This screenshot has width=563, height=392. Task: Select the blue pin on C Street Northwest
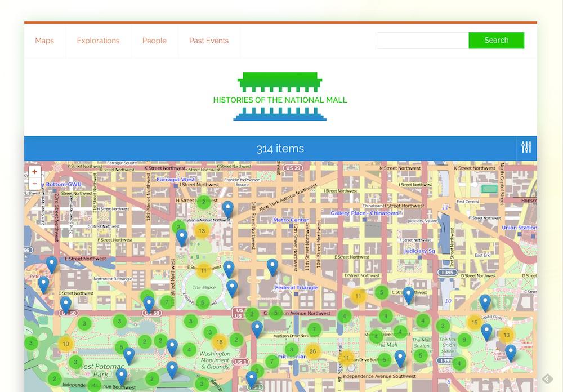point(409,295)
